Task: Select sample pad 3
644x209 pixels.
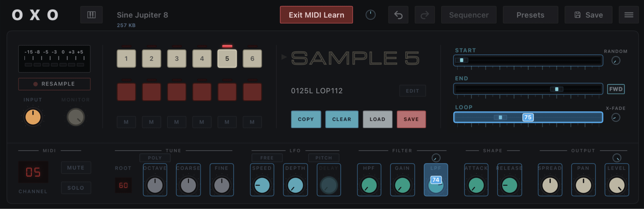Action: click(x=177, y=58)
